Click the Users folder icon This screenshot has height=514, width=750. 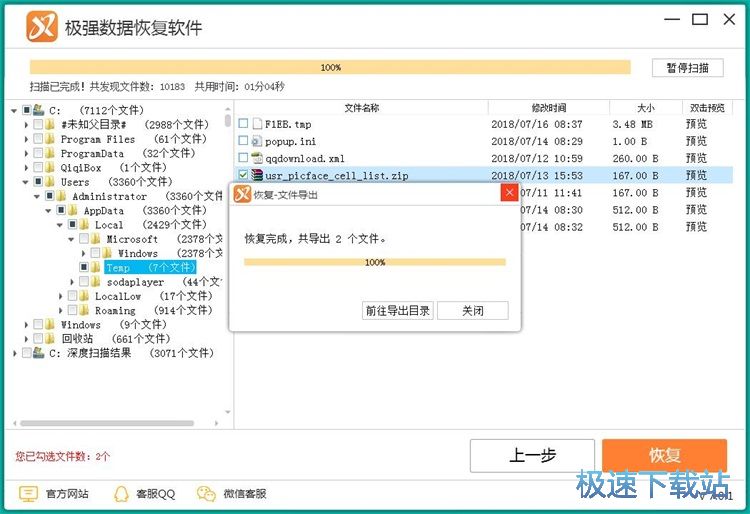point(50,182)
